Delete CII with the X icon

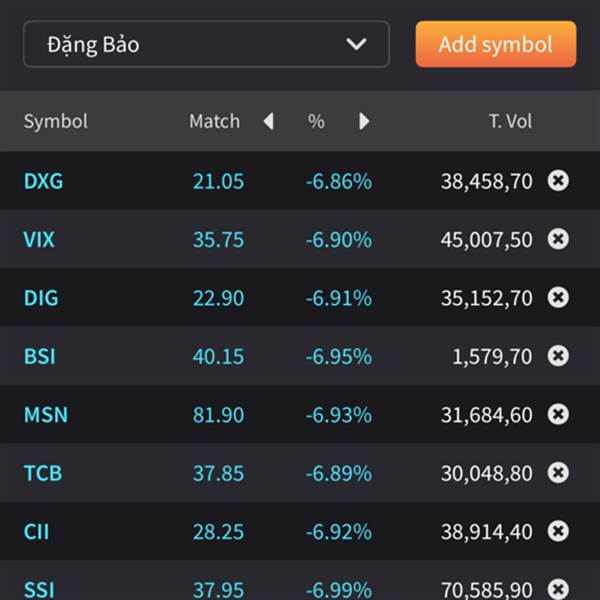click(x=559, y=531)
